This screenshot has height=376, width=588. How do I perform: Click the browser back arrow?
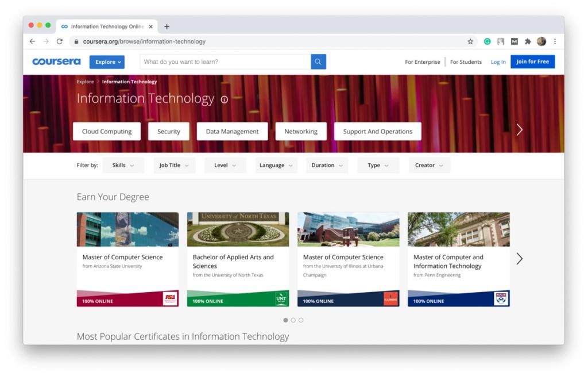(32, 41)
